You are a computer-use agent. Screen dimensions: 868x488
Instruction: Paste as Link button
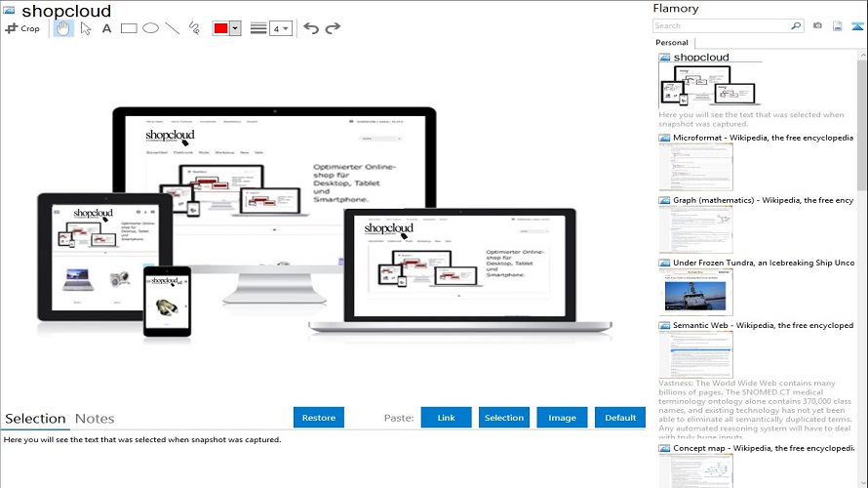point(446,418)
